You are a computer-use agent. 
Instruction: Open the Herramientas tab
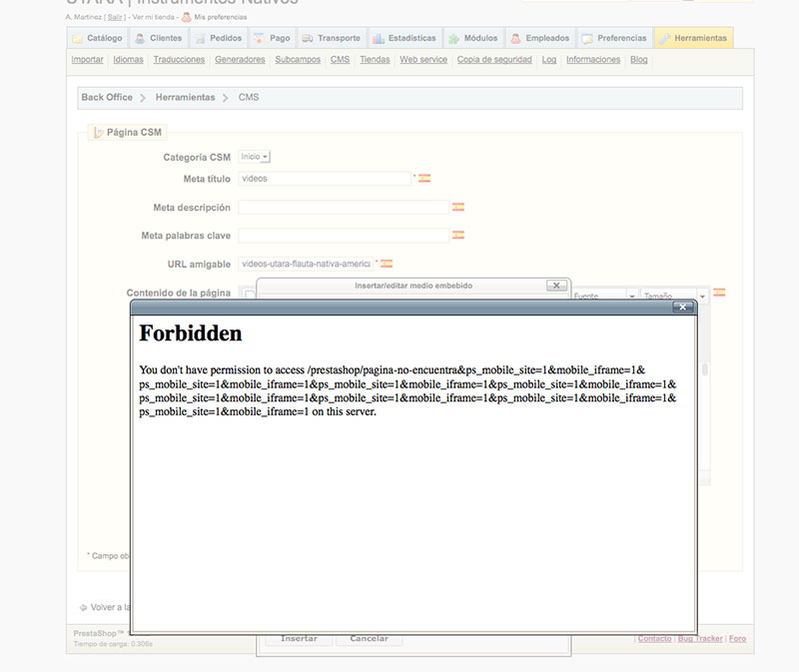pos(694,38)
